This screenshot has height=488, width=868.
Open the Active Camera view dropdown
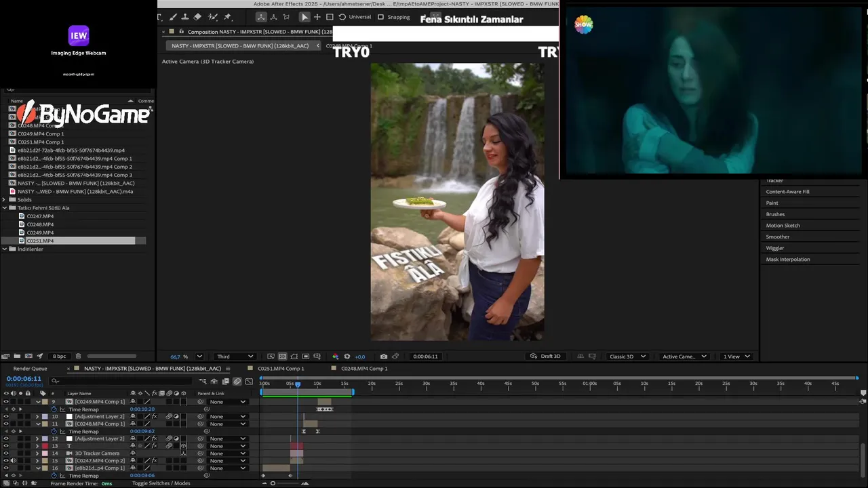pos(684,357)
